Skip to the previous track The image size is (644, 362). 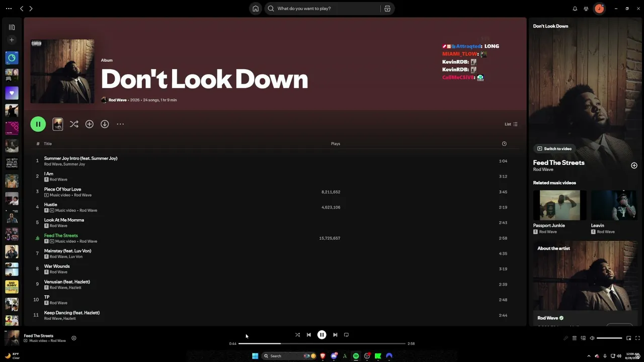tap(309, 335)
